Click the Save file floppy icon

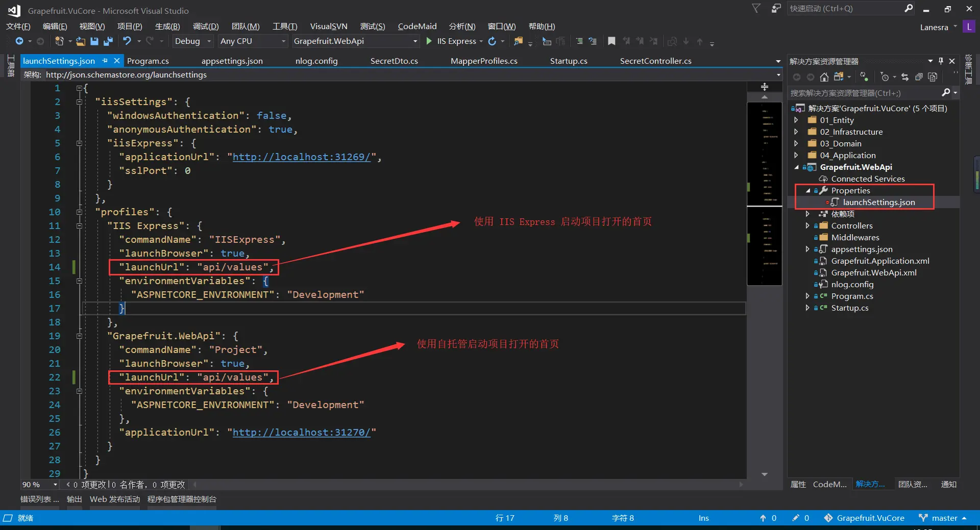94,41
